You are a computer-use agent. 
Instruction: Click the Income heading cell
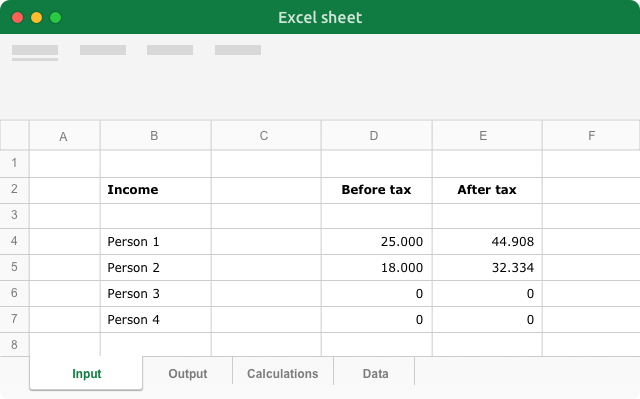point(156,190)
